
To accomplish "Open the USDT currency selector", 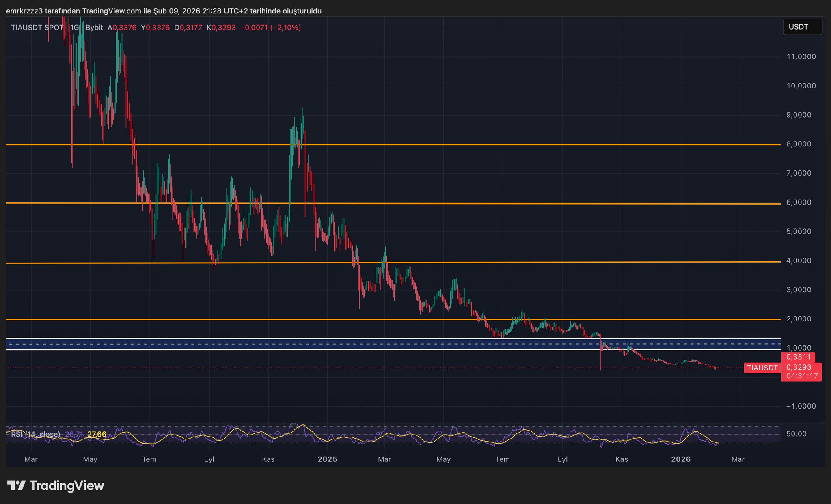I will pyautogui.click(x=802, y=27).
